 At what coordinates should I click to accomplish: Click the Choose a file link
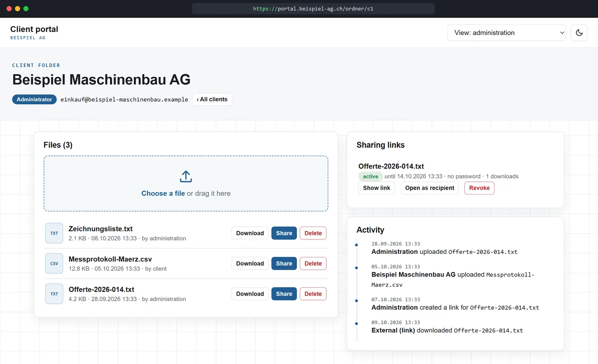coord(163,193)
